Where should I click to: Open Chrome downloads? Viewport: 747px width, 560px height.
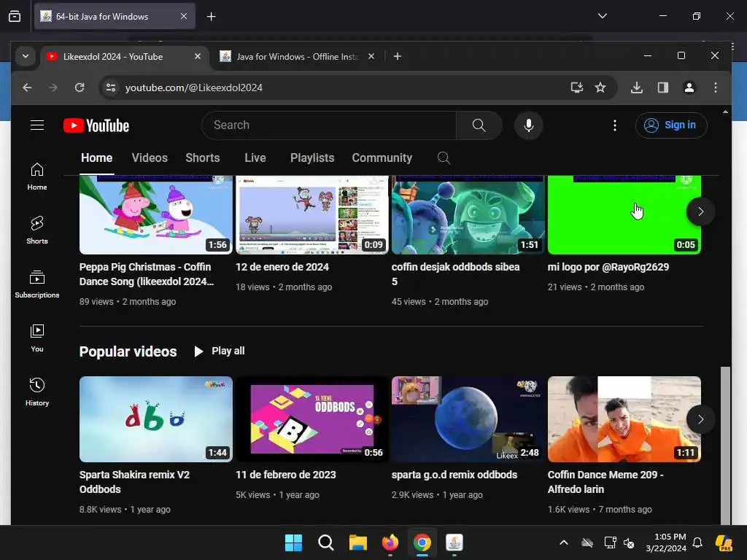(x=636, y=87)
